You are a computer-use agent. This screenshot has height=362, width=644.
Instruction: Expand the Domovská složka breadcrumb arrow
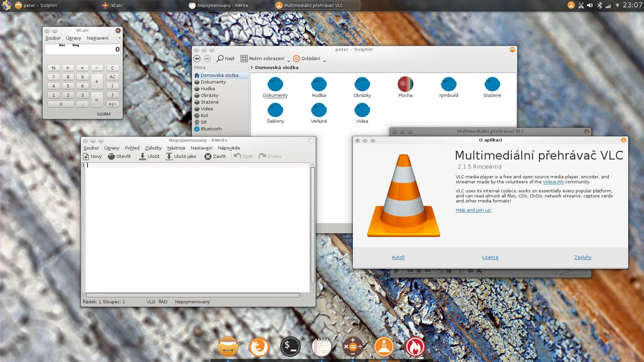point(252,68)
